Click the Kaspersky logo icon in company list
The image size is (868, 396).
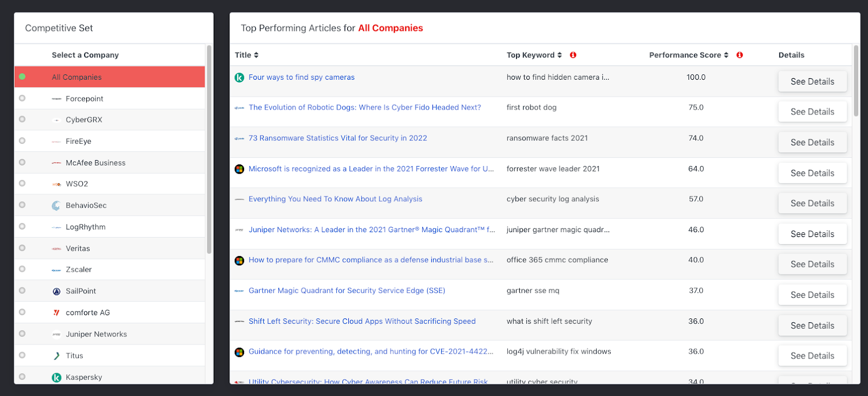(56, 378)
